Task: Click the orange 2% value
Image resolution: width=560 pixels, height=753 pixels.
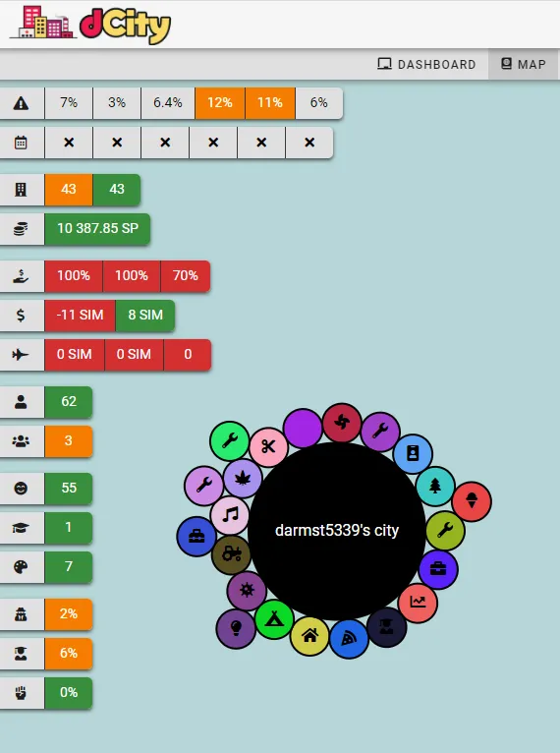Action: click(x=69, y=614)
